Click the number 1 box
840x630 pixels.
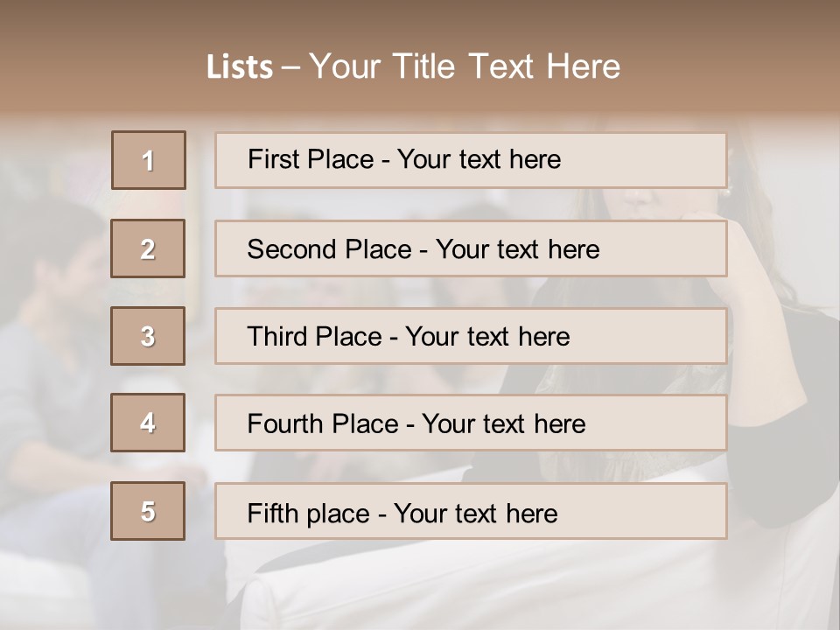tap(149, 160)
